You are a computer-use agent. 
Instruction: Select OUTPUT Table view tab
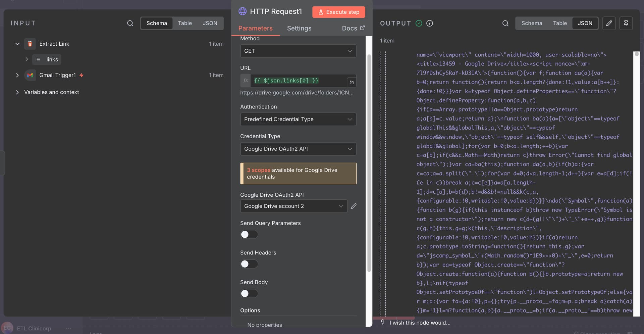click(560, 23)
